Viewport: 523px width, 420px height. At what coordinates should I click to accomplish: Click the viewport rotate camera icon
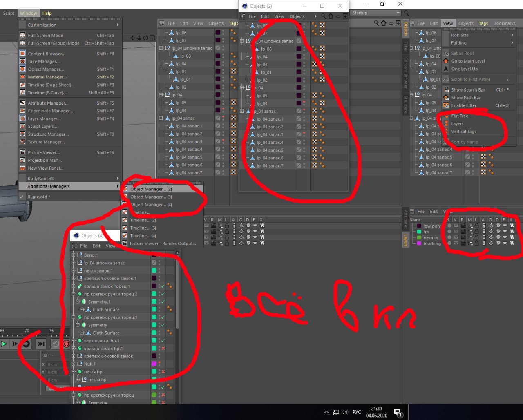145,38
